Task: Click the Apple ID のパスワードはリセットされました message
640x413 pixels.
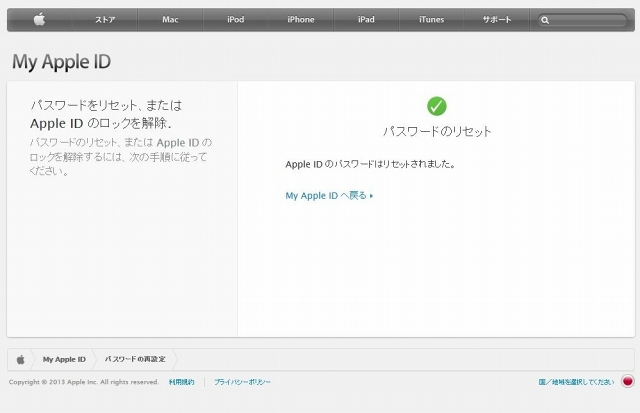Action: point(370,164)
